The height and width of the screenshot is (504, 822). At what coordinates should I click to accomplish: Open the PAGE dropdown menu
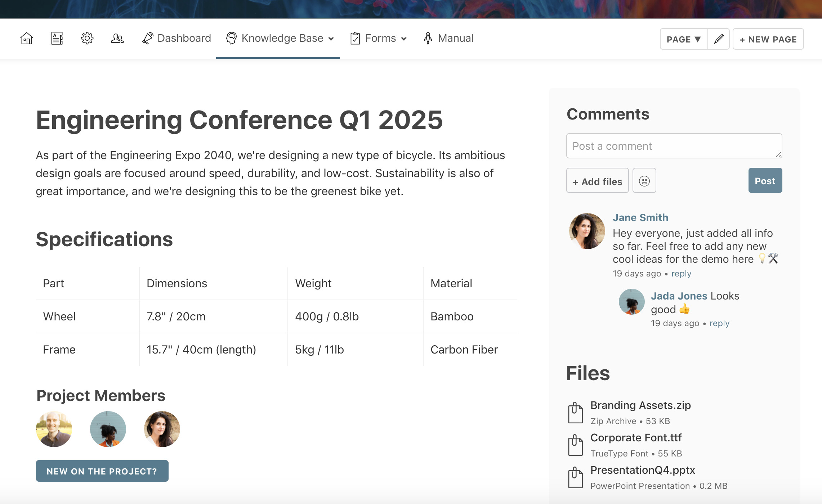tap(684, 39)
